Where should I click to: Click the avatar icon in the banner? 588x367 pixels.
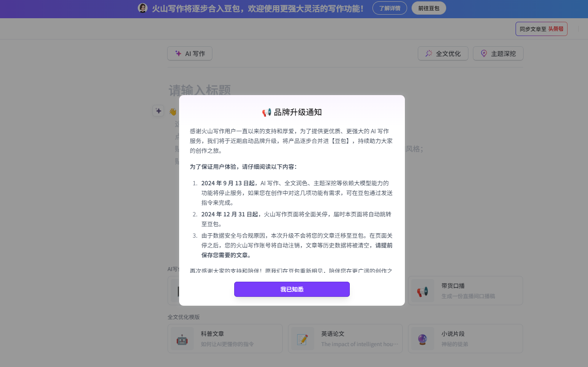pyautogui.click(x=142, y=8)
